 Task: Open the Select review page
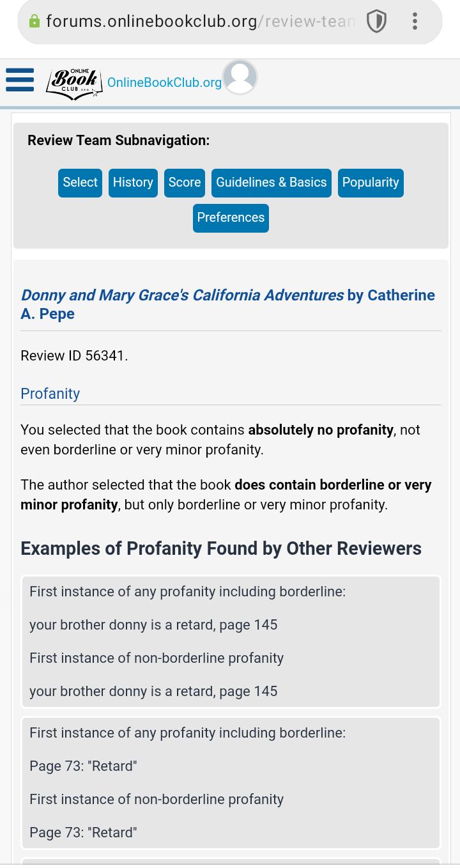80,183
